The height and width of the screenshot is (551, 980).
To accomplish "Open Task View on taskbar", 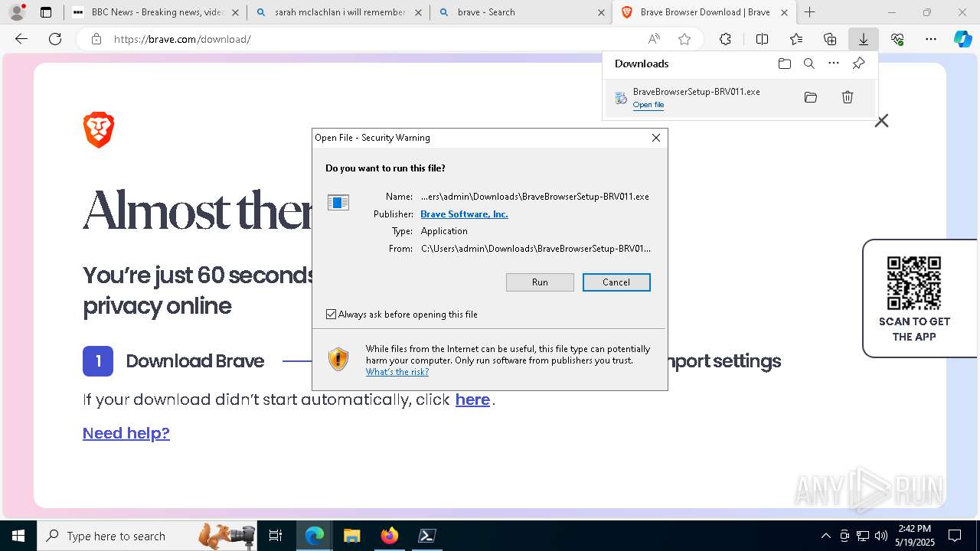I will pos(276,536).
